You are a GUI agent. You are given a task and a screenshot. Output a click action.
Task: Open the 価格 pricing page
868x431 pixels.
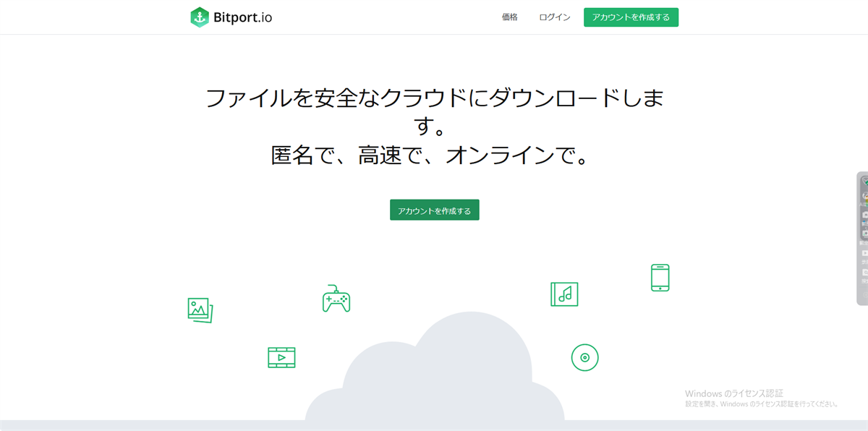click(510, 17)
